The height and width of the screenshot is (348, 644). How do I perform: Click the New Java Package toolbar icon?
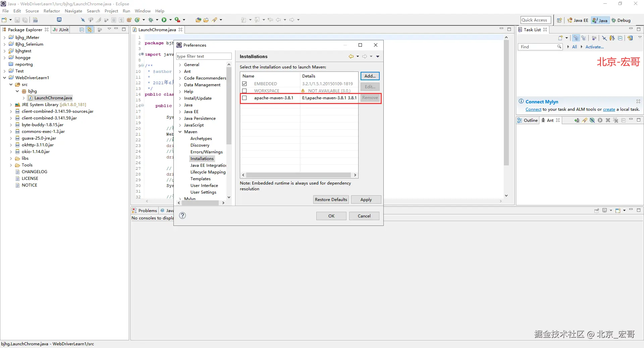(129, 20)
